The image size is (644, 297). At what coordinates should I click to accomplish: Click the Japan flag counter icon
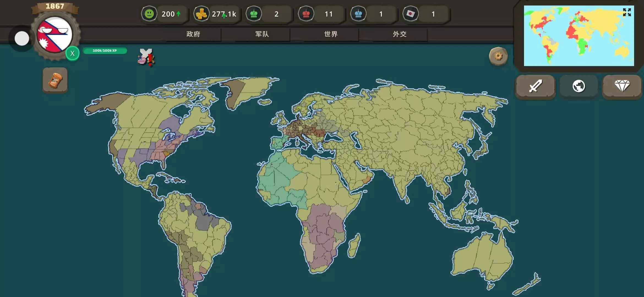[x=410, y=14]
